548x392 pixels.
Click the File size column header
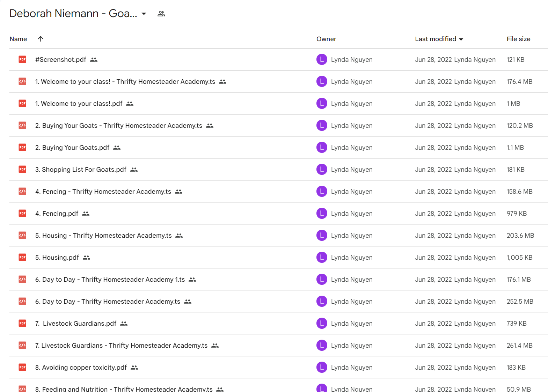coord(518,39)
